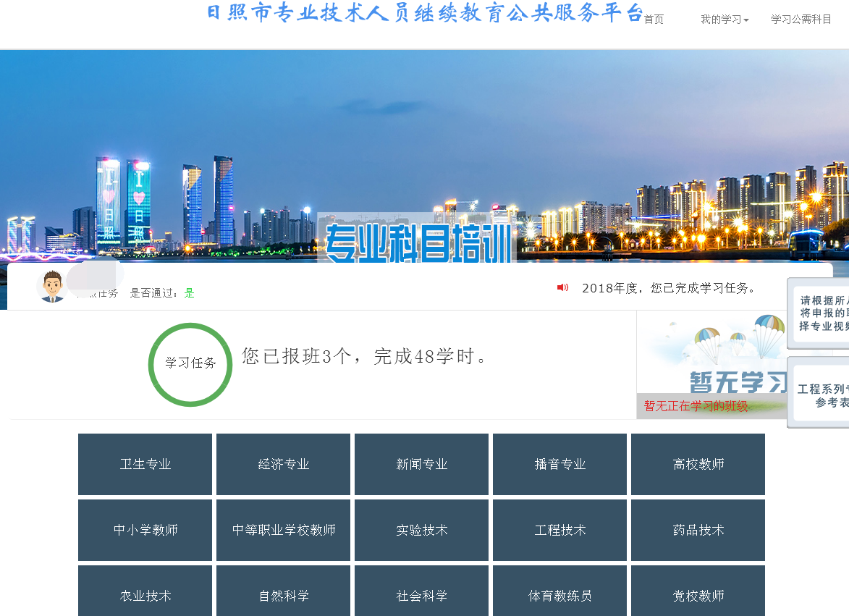Select the 卫生专业 category tile
Image resolution: width=849 pixels, height=616 pixels.
pyautogui.click(x=145, y=465)
